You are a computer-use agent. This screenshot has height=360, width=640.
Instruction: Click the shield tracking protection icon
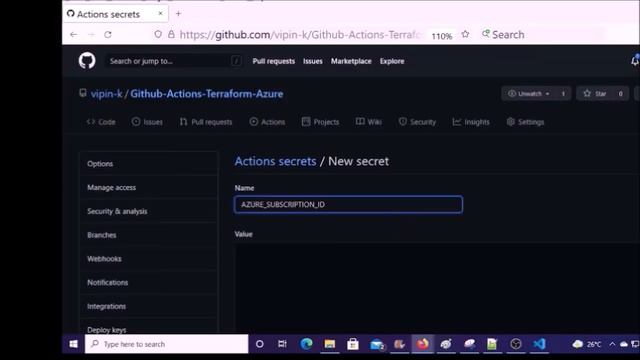(158, 35)
